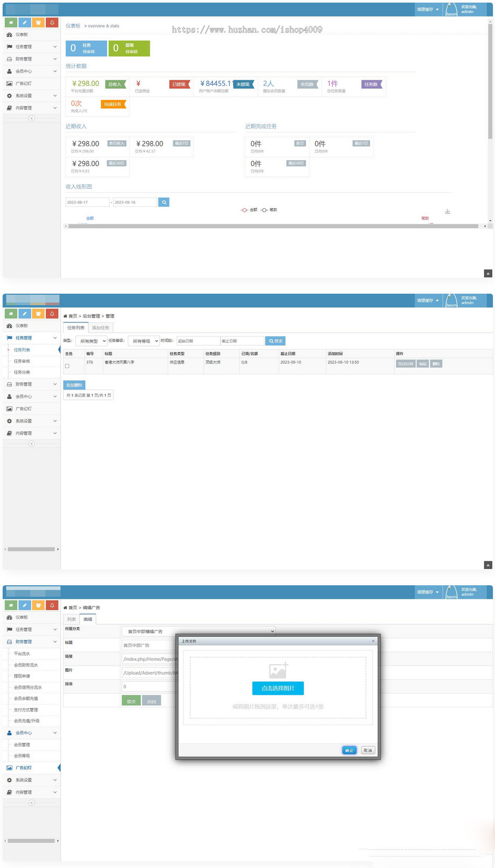This screenshot has width=495, height=868.
Task: Open 清理缓存 dropdown on dashboard header
Action: tap(428, 9)
